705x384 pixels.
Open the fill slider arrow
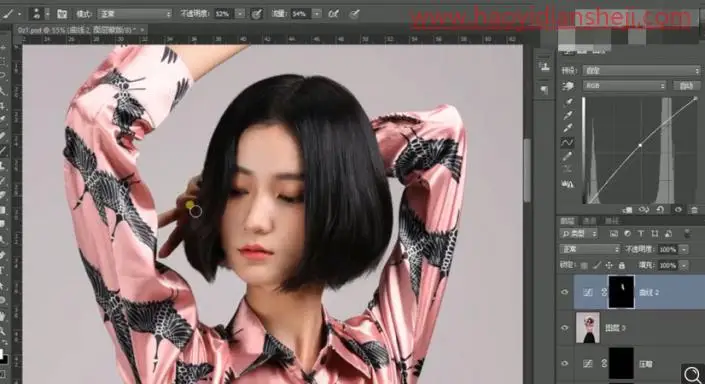point(684,266)
